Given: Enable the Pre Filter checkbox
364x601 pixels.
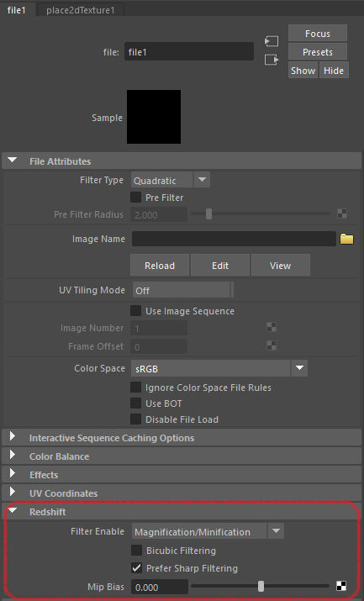Looking at the screenshot, I should coord(135,197).
